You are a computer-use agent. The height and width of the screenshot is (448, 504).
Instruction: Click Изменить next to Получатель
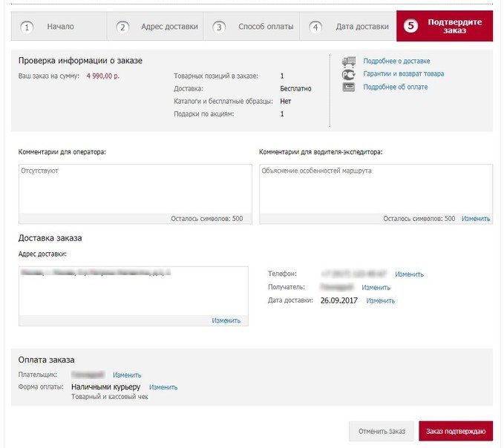(x=376, y=288)
